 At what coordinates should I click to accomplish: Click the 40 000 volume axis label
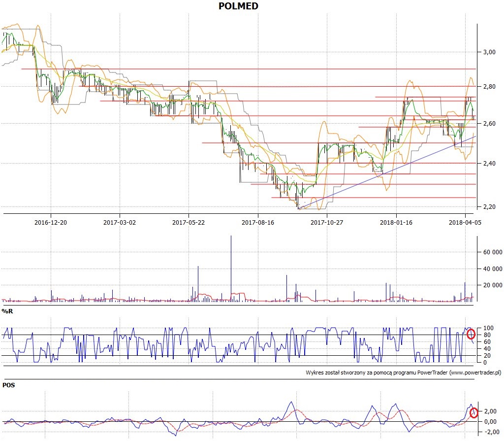[493, 269]
